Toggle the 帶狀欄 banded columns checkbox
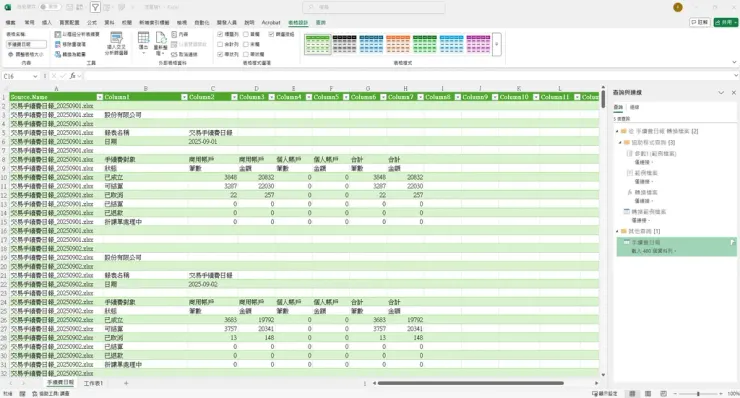The height and width of the screenshot is (398, 740). [x=246, y=54]
